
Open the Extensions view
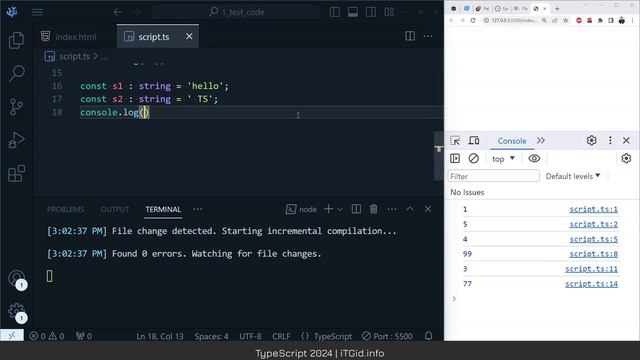coord(16,174)
